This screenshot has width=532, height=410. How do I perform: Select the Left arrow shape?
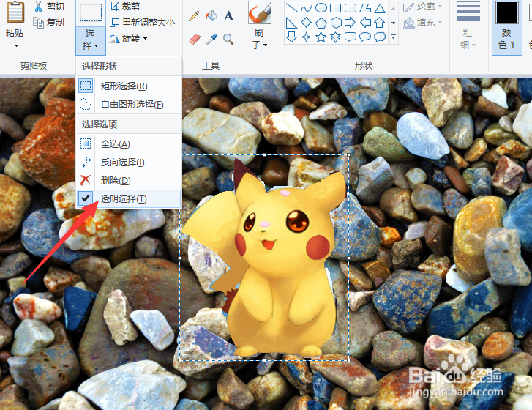365,23
